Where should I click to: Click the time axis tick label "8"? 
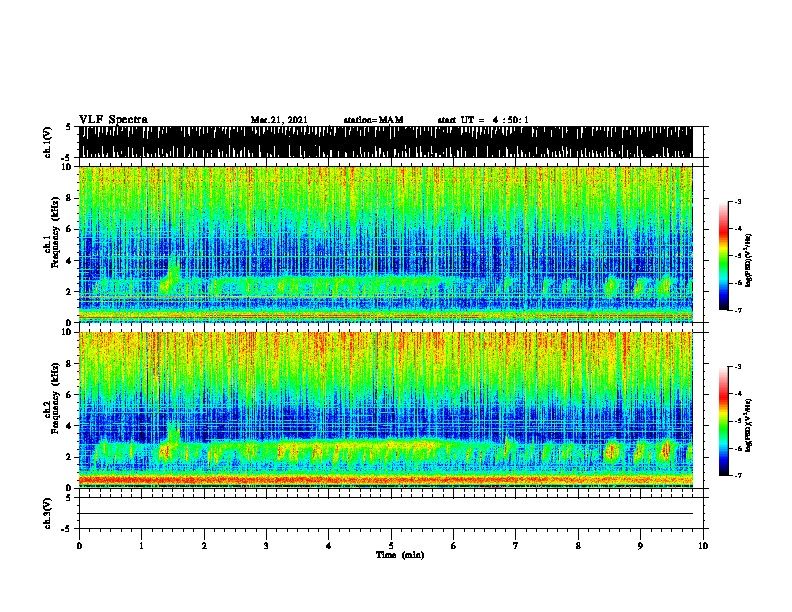pos(578,546)
